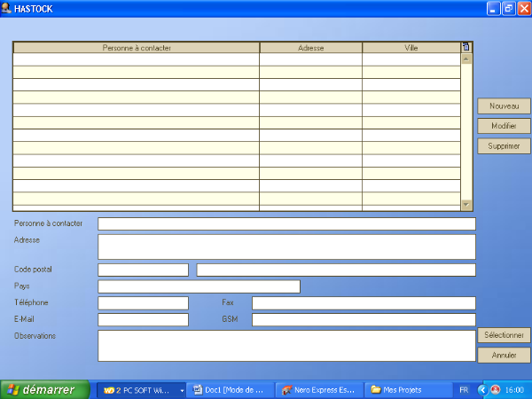
Task: Focus the Personne à contacter input field
Action: [286, 224]
